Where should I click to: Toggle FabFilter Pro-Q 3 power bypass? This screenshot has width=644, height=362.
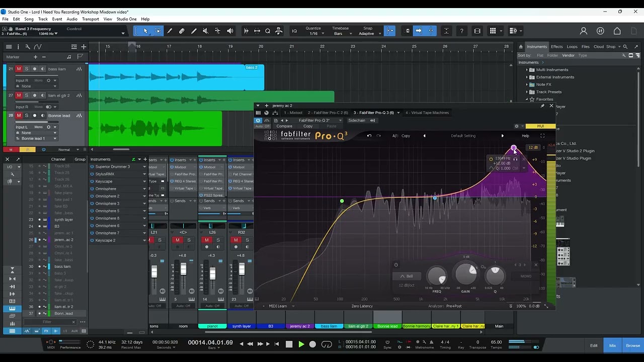pyautogui.click(x=258, y=120)
